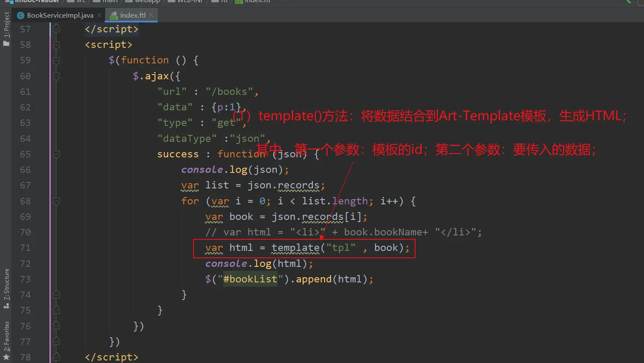Collapse the fold marker on line 57
The width and height of the screenshot is (644, 363).
click(56, 29)
